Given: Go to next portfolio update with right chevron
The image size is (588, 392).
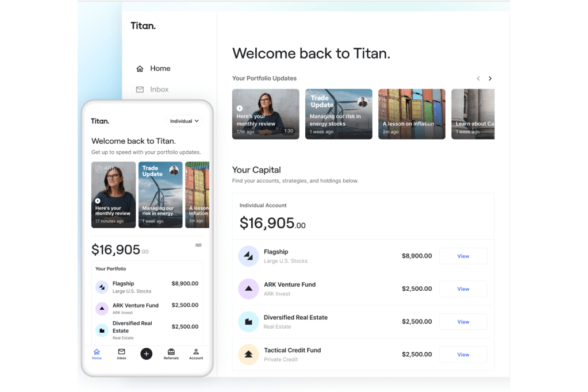Looking at the screenshot, I should coord(490,78).
